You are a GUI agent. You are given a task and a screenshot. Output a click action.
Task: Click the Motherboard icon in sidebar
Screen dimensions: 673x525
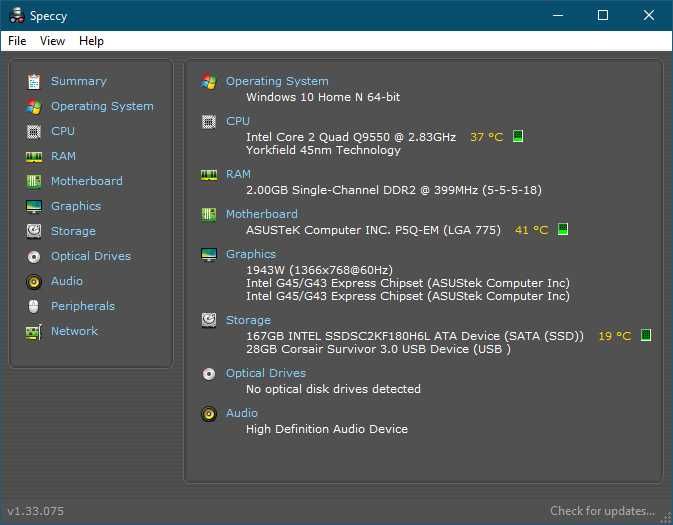point(34,181)
